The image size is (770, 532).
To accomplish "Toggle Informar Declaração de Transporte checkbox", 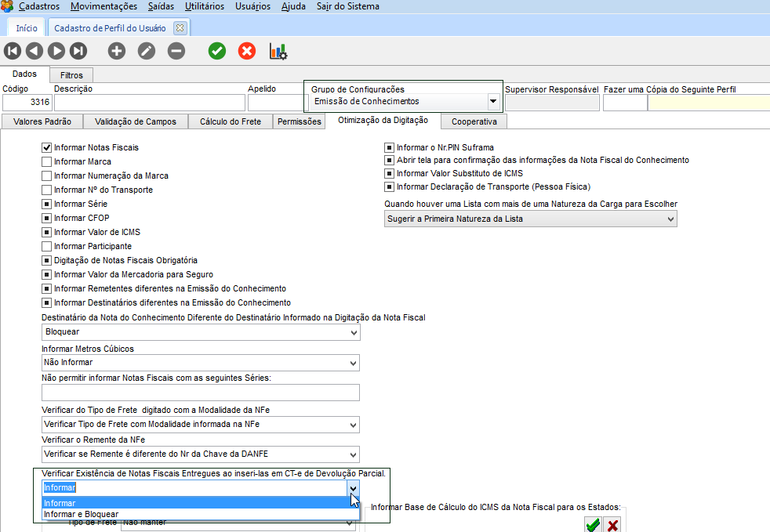I will pos(389,187).
